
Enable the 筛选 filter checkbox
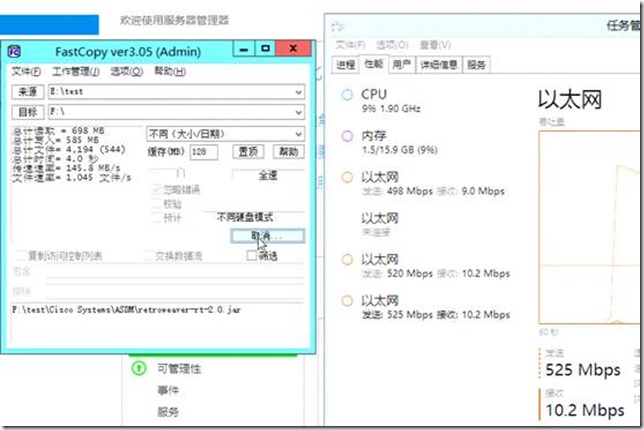pos(251,255)
